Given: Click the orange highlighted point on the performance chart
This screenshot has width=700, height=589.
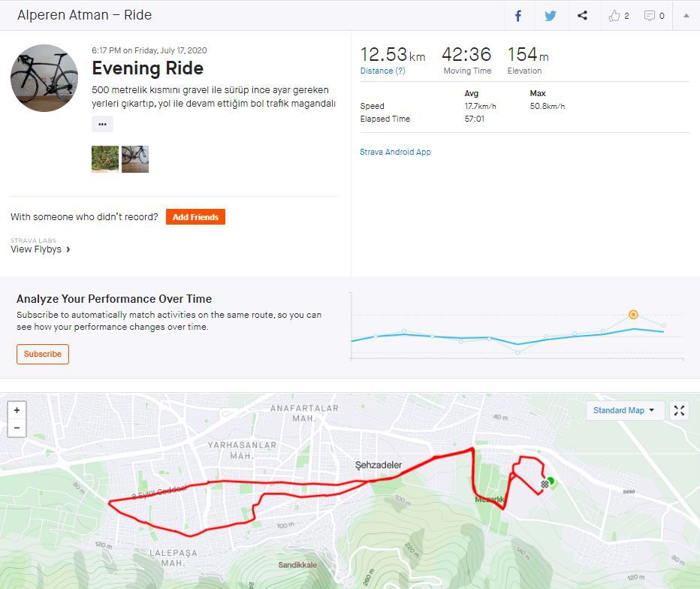Looking at the screenshot, I should coord(633,315).
